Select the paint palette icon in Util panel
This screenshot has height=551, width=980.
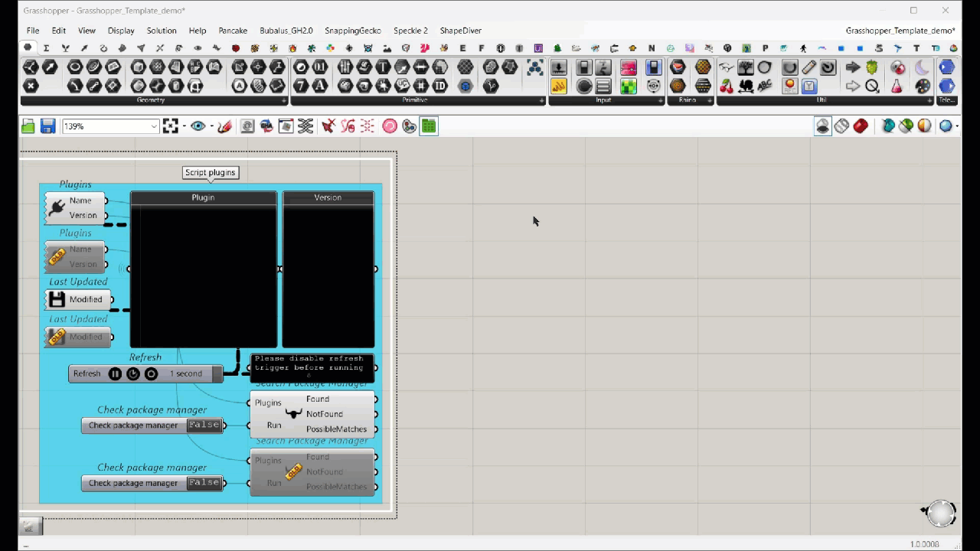tap(923, 86)
